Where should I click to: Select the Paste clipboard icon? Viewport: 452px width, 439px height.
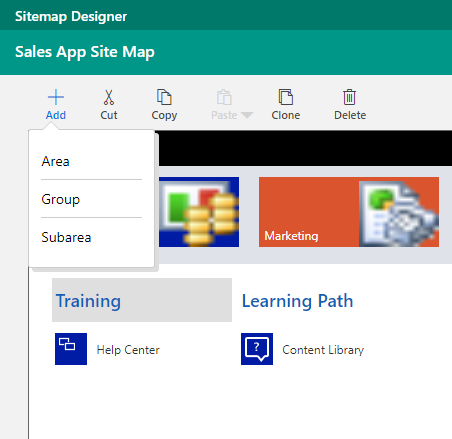224,97
